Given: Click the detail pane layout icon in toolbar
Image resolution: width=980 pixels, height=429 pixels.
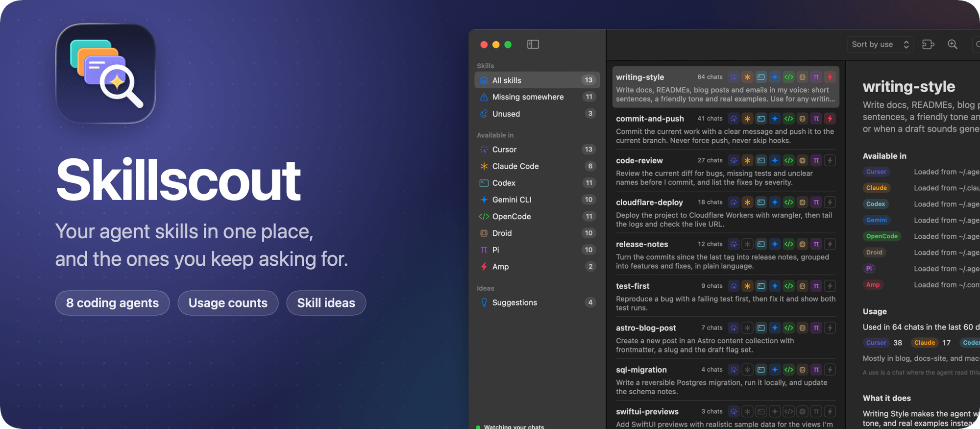Looking at the screenshot, I should point(928,45).
